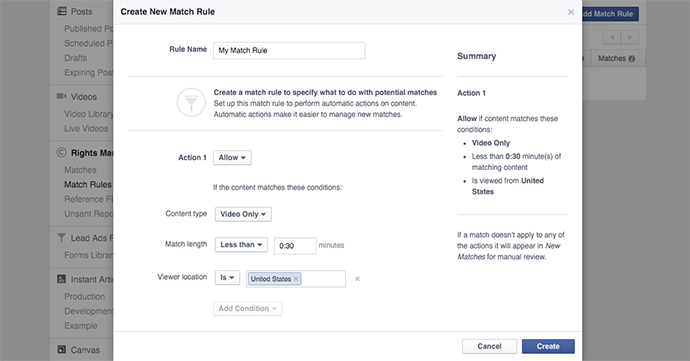Click the Canvas icon in sidebar
The width and height of the screenshot is (690, 361).
(x=62, y=350)
